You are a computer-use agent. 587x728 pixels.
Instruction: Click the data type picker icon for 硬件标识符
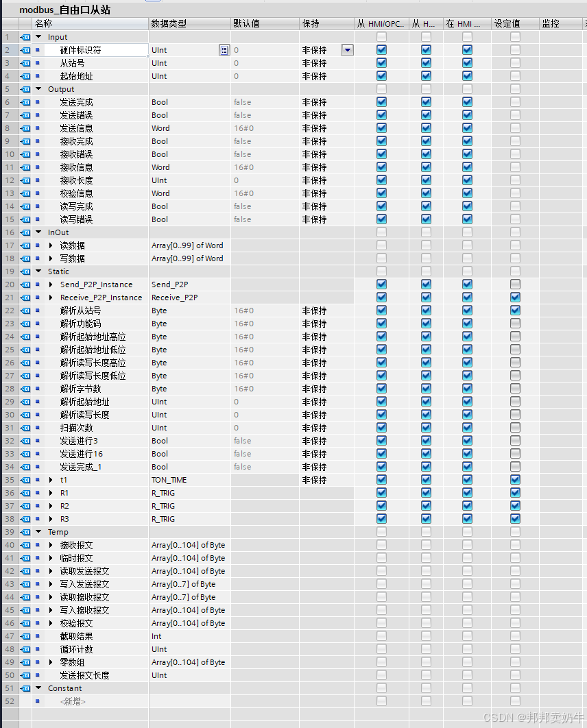pos(224,50)
